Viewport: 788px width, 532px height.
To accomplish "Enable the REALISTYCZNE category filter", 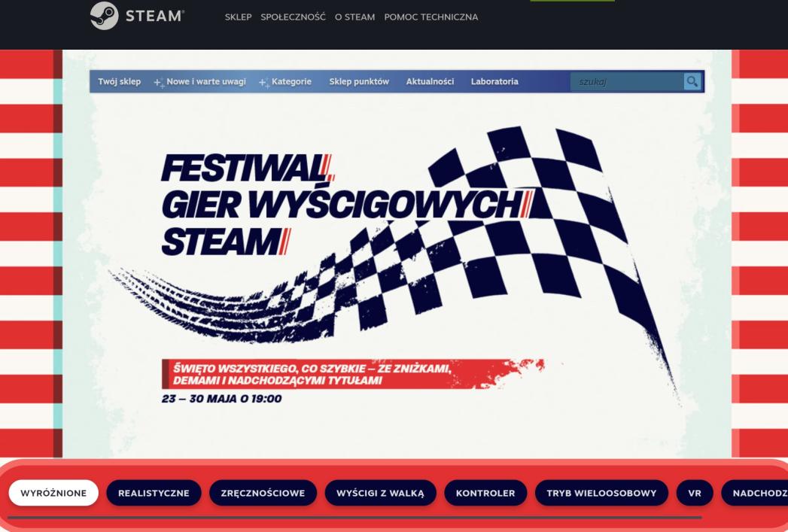I will coord(154,493).
